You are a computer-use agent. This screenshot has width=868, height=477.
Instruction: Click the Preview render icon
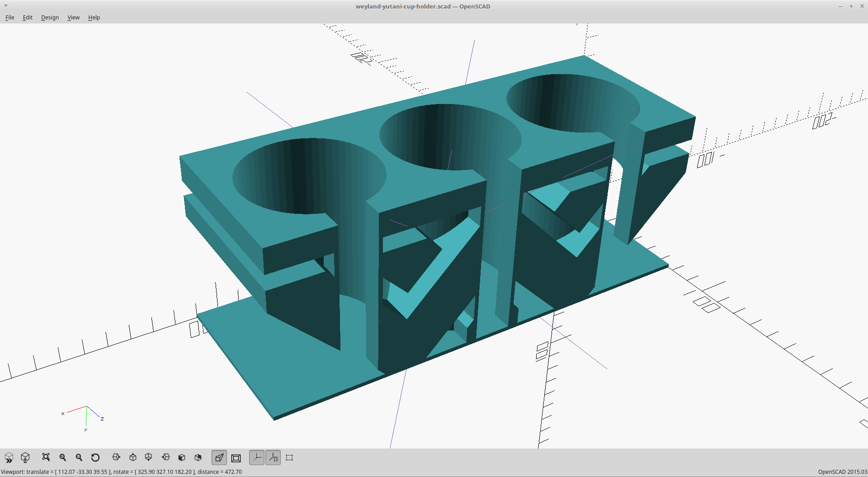(9, 458)
